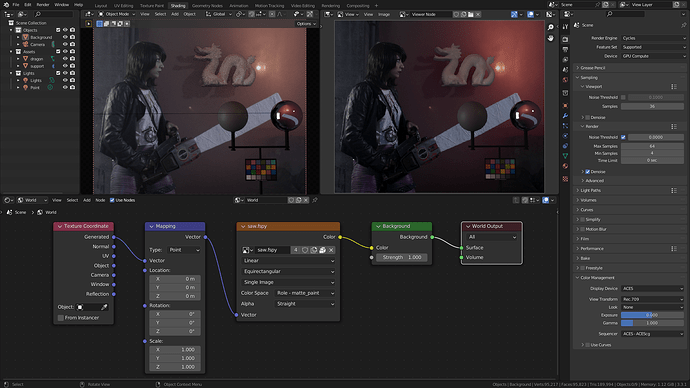Open the Render Engine Cycles dropdown

(x=653, y=38)
